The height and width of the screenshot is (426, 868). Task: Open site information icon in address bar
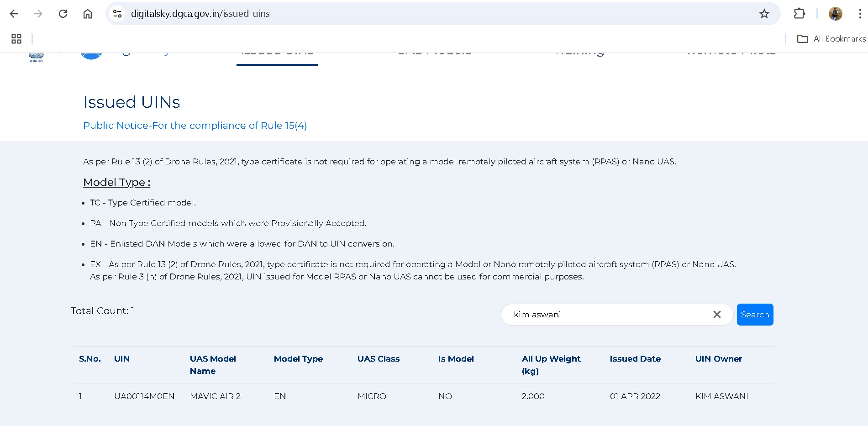[117, 14]
